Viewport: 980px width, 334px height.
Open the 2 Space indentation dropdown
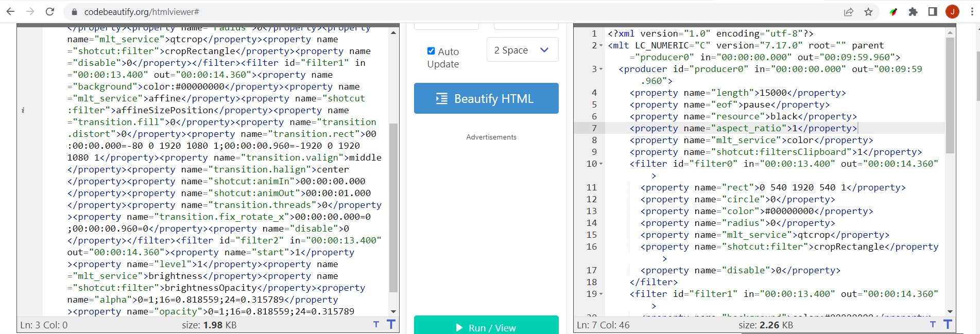(x=522, y=50)
